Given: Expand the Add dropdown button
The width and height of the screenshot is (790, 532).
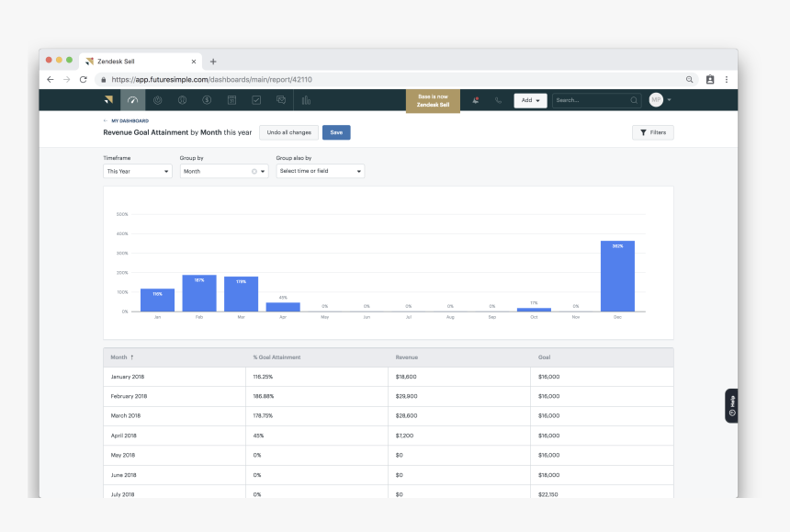Looking at the screenshot, I should [531, 100].
